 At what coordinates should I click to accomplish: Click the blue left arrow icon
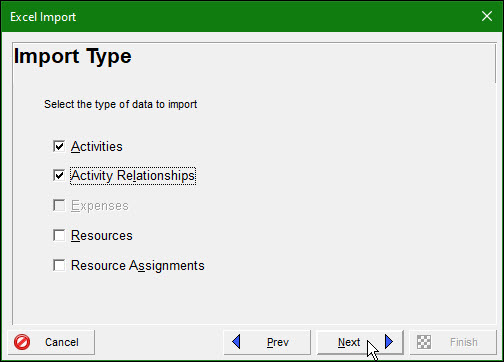pyautogui.click(x=236, y=342)
